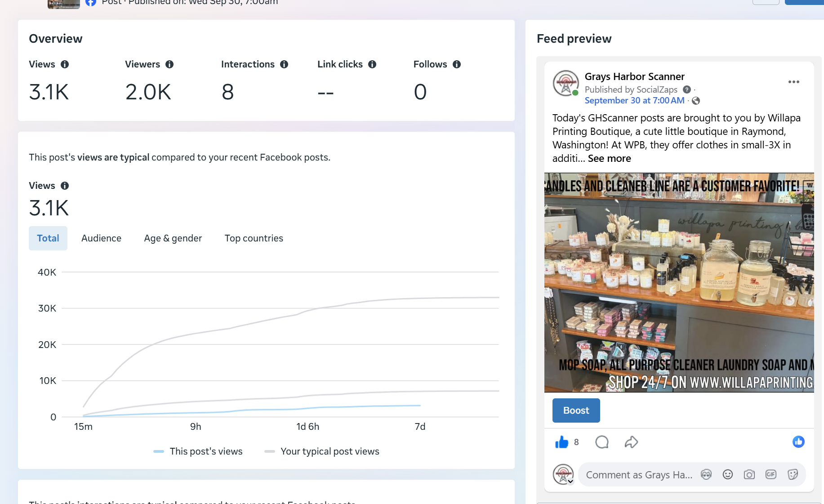
Task: Open the Top countries tab
Action: pos(254,238)
